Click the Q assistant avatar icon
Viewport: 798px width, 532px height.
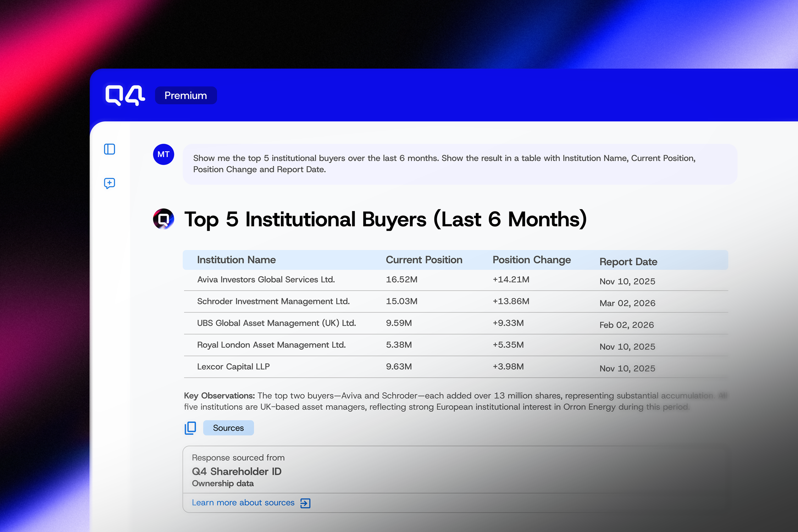point(164,219)
